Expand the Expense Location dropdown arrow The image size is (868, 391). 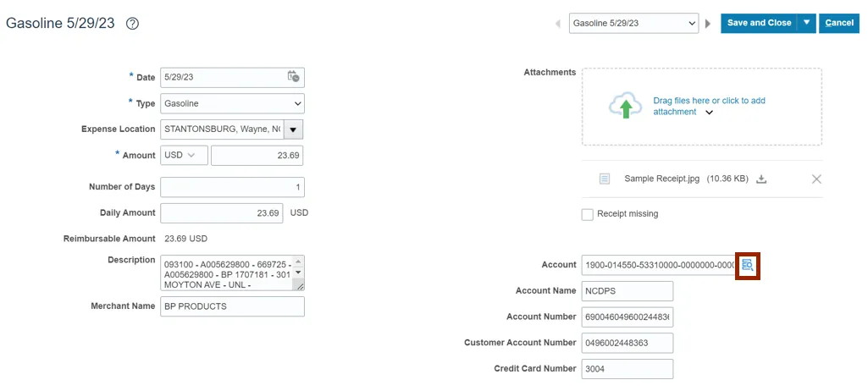click(x=293, y=129)
